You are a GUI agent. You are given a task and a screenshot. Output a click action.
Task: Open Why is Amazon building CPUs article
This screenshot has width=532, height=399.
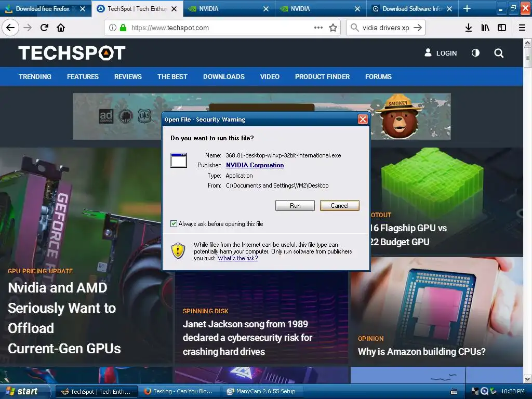421,352
